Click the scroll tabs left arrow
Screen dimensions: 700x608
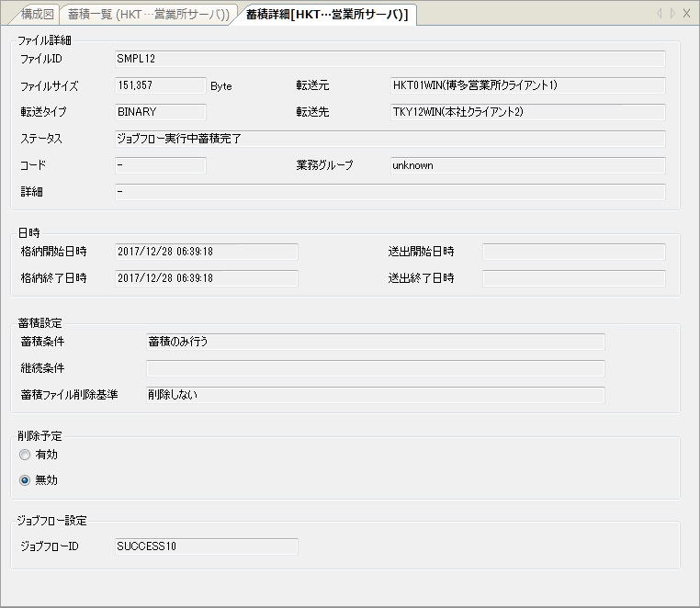point(660,14)
